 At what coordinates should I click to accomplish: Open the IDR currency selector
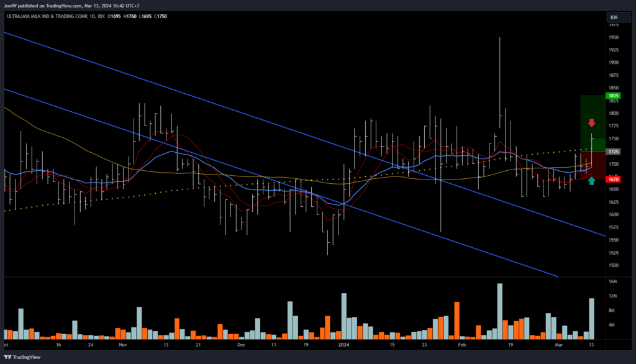613,17
